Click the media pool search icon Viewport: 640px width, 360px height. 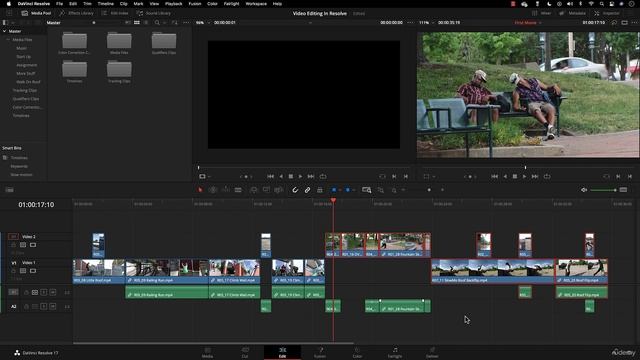[157, 22]
